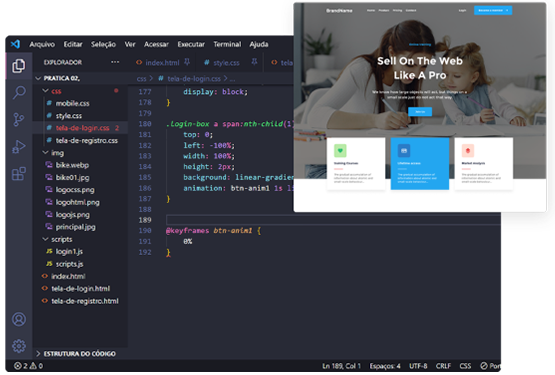The width and height of the screenshot is (555, 375).
Task: Click CRLF line ending status
Action: pyautogui.click(x=443, y=366)
